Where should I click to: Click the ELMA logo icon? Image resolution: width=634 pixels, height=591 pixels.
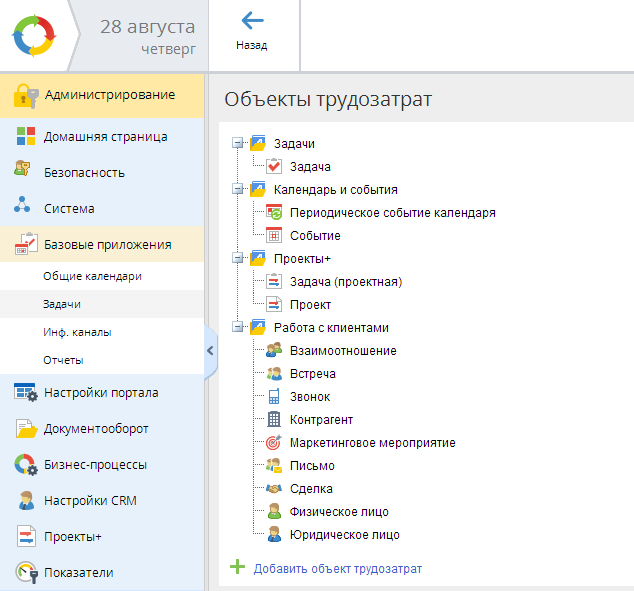coord(35,35)
